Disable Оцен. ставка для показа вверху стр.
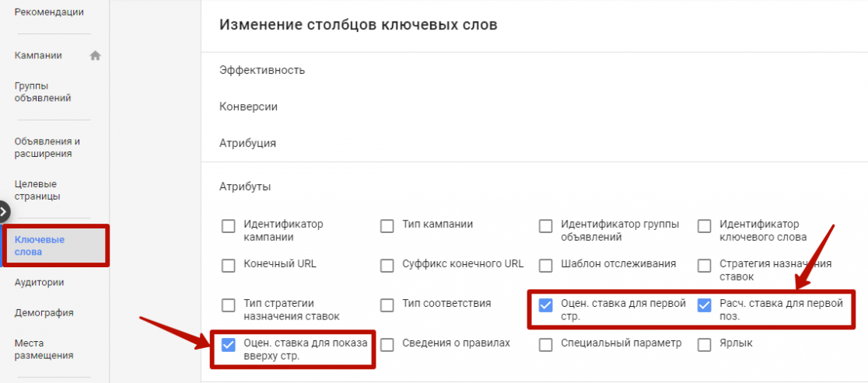 [228, 345]
